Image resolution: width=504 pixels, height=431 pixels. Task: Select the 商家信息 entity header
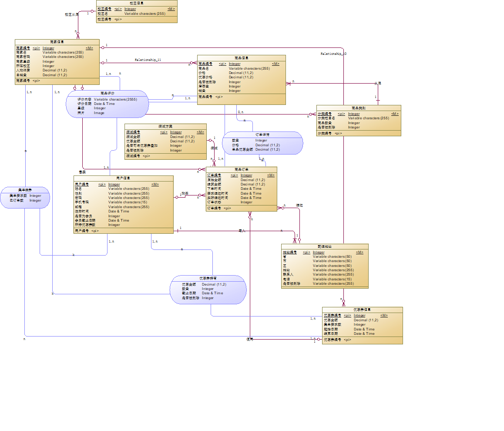pos(57,42)
